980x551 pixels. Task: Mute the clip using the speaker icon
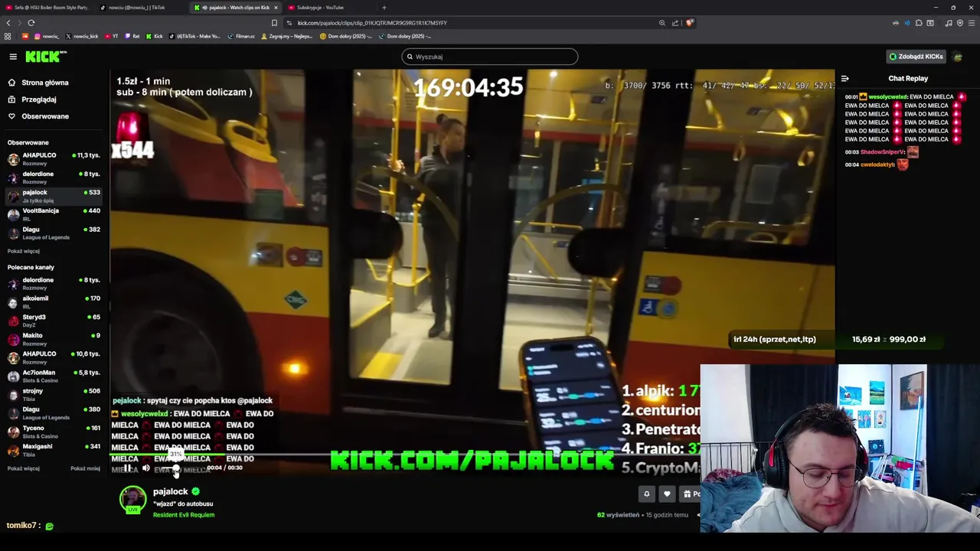[x=146, y=468]
